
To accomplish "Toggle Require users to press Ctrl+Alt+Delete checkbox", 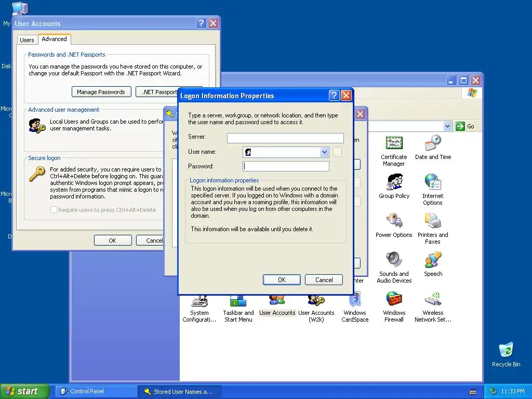I will coord(54,210).
